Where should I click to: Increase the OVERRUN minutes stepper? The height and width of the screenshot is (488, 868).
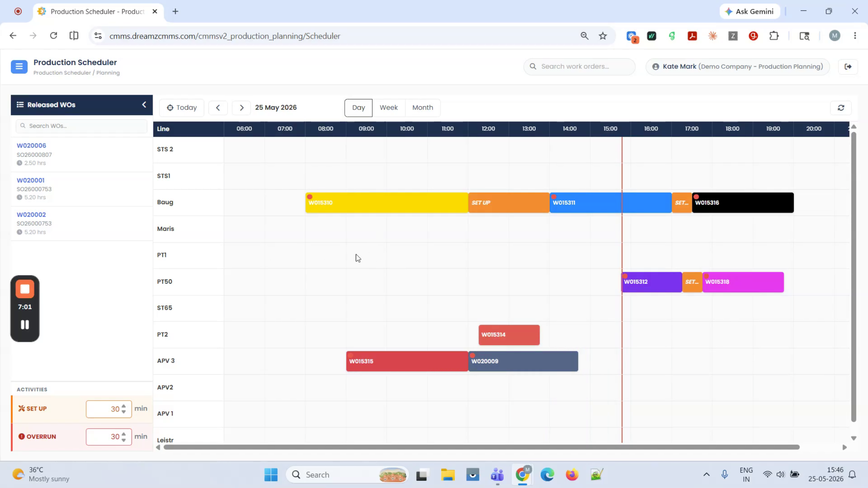tap(124, 434)
